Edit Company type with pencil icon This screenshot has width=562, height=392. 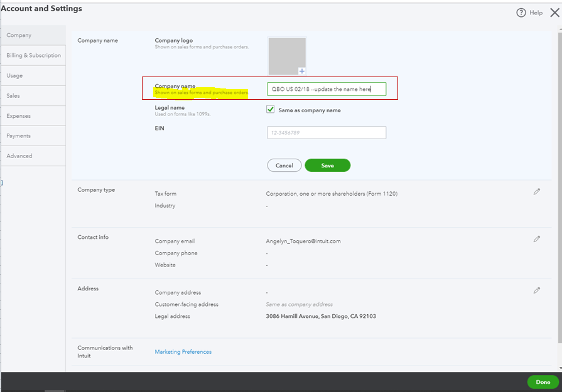tap(536, 191)
